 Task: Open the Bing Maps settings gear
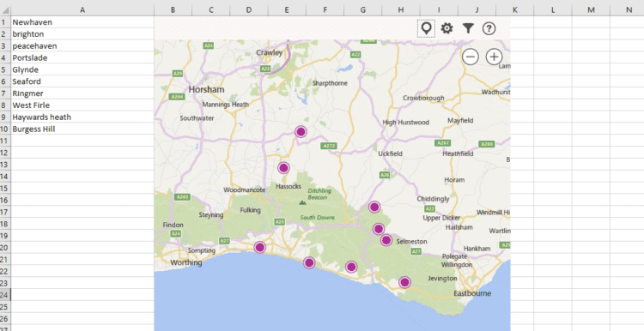click(447, 28)
